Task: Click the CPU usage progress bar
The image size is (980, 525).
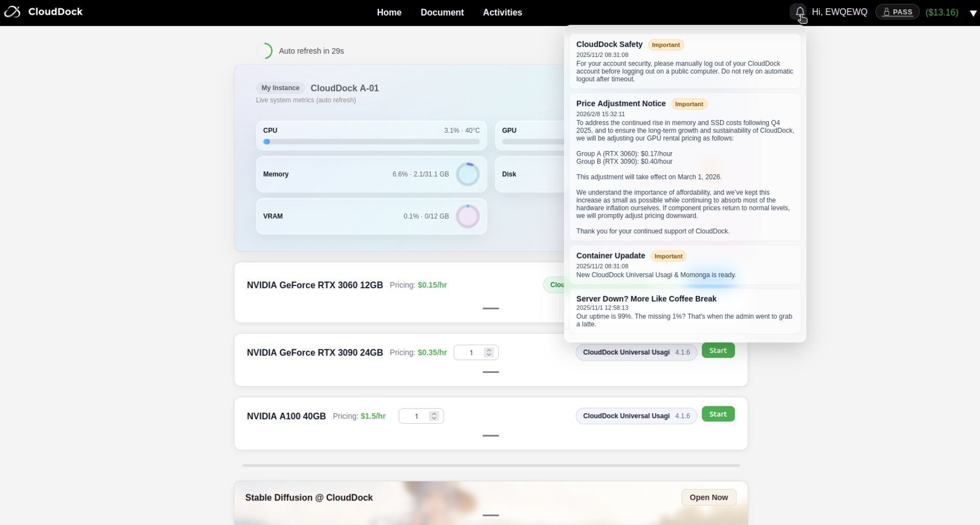Action: coord(372,142)
